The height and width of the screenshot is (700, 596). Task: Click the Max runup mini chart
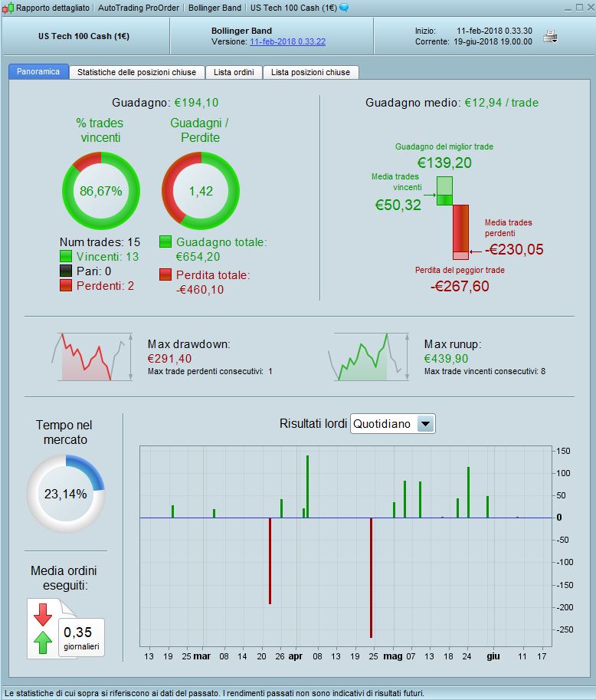(369, 357)
